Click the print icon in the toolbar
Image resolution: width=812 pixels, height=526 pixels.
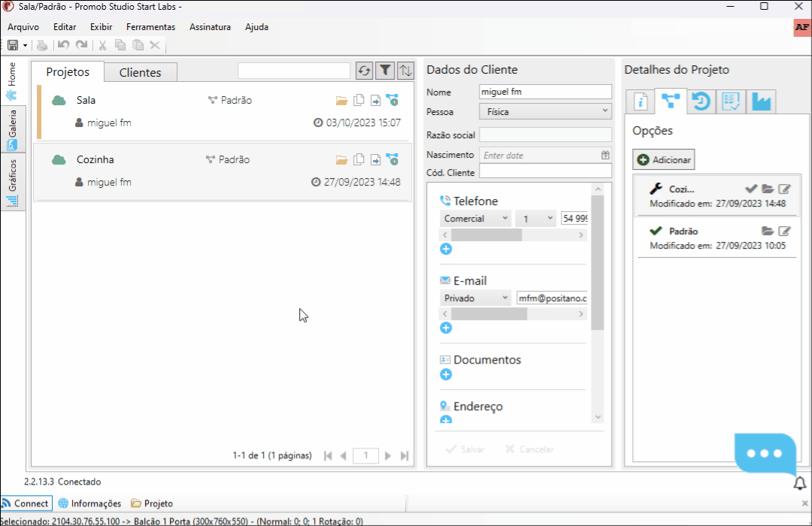tap(42, 46)
